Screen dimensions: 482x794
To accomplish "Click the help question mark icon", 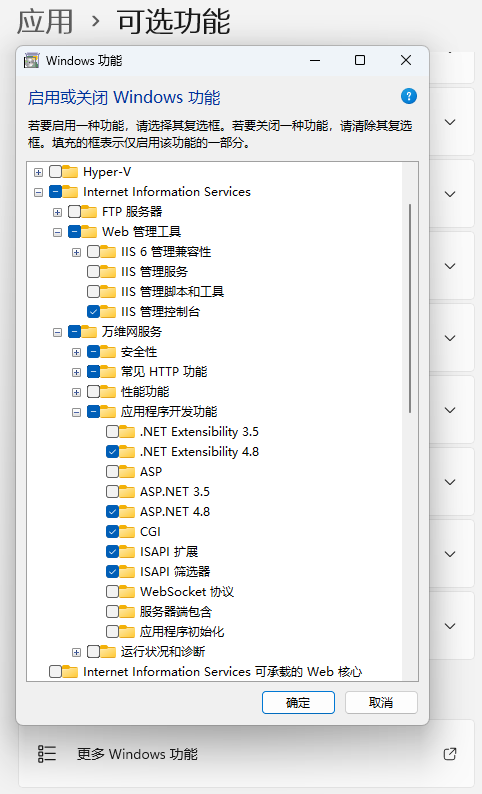I will click(x=409, y=96).
